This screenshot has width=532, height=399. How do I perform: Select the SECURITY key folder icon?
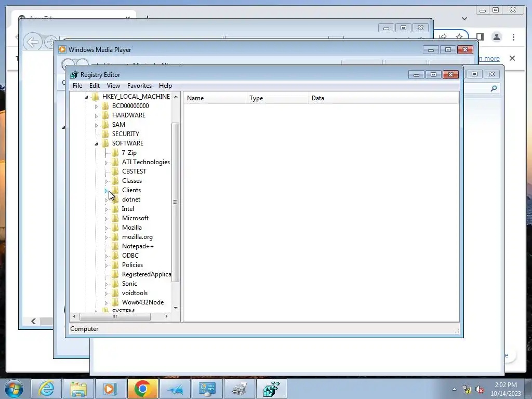tap(105, 134)
